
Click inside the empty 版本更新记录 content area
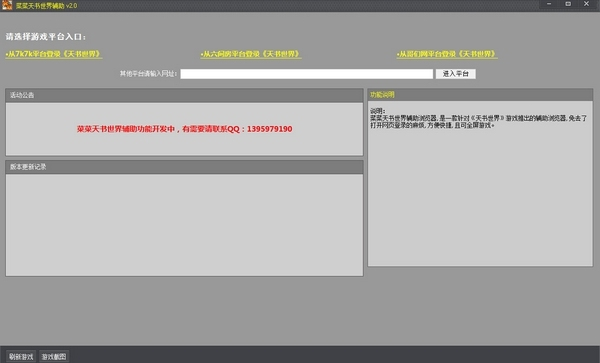pos(184,225)
